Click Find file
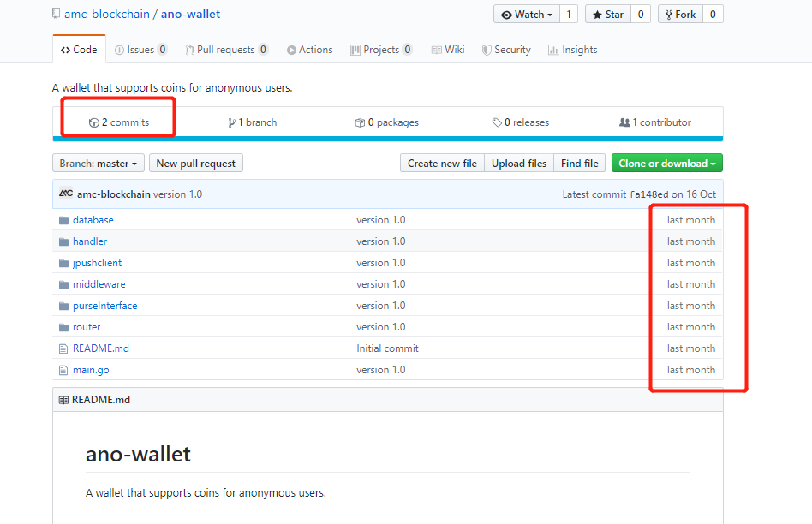 580,163
